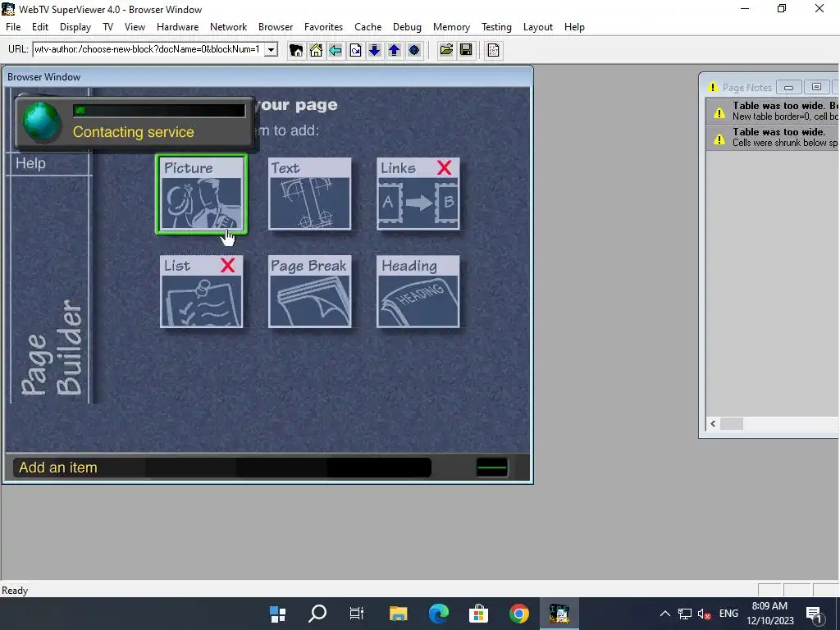Viewport: 840px width, 630px height.
Task: Open the Windows Start menu
Action: click(x=277, y=614)
